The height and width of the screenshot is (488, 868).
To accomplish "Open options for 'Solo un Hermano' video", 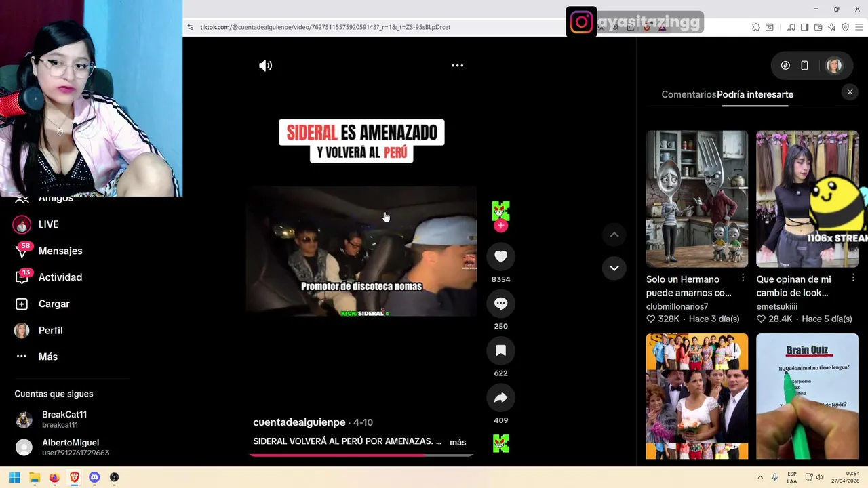I will (743, 278).
